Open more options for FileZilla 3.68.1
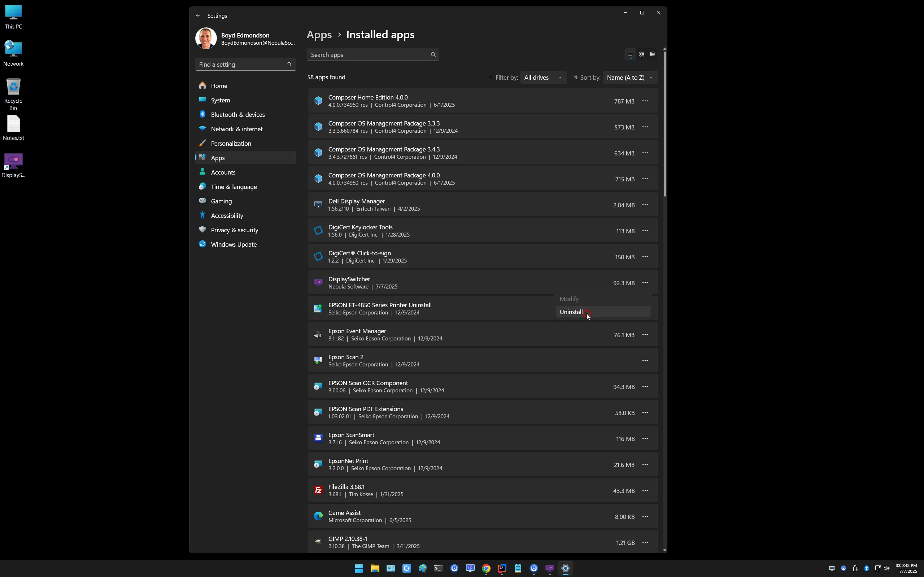924x577 pixels. [645, 490]
